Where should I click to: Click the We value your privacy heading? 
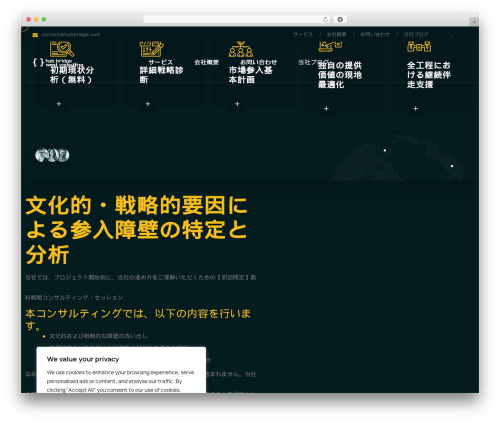click(83, 359)
